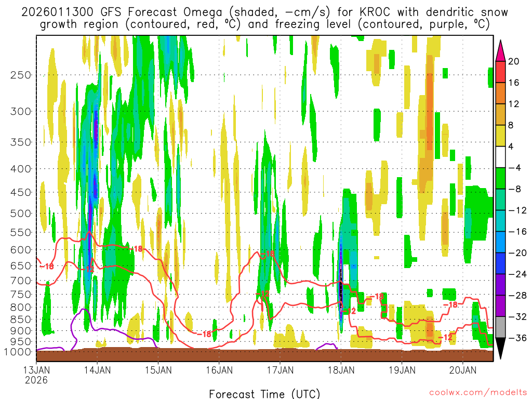Click the colorbar value 8

point(511,125)
